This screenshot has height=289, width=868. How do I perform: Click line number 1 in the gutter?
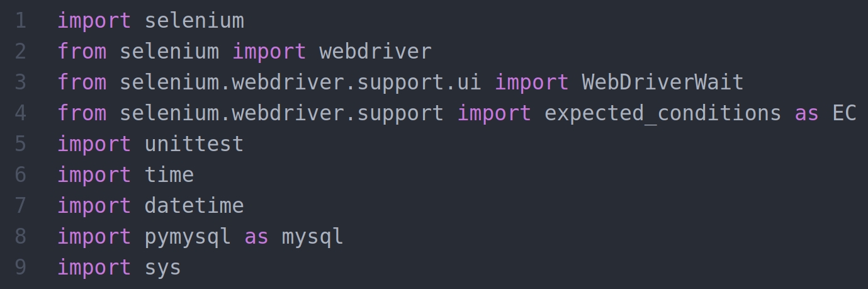(21, 21)
